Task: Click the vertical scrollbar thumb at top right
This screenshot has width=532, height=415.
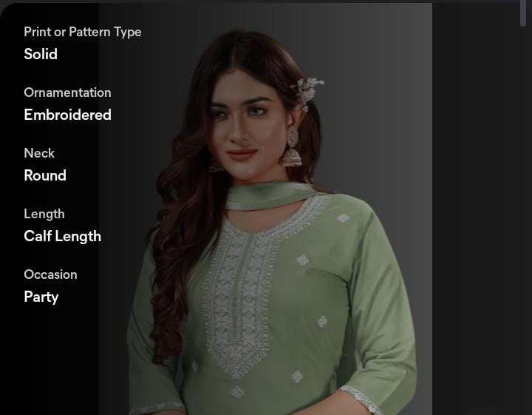Action: (x=523, y=13)
